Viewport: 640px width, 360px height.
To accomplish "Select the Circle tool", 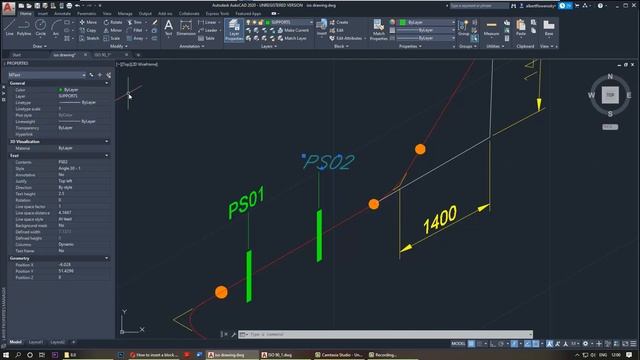I will click(40, 28).
